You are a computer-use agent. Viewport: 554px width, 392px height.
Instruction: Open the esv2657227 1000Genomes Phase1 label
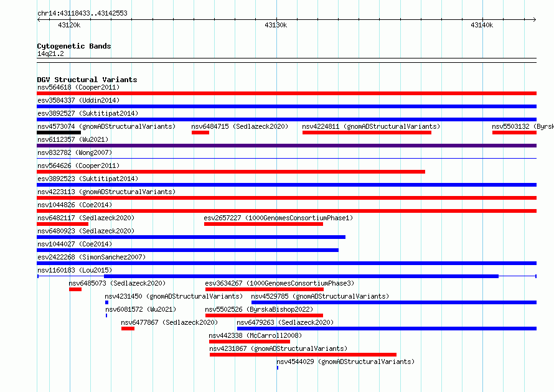click(278, 218)
